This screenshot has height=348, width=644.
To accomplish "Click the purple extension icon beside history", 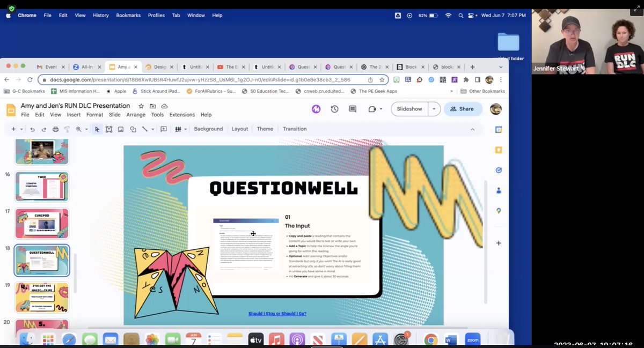I will [x=316, y=109].
